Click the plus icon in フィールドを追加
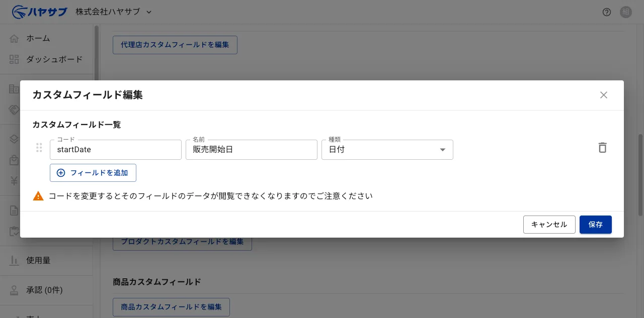Image resolution: width=644 pixels, height=318 pixels. tap(61, 173)
